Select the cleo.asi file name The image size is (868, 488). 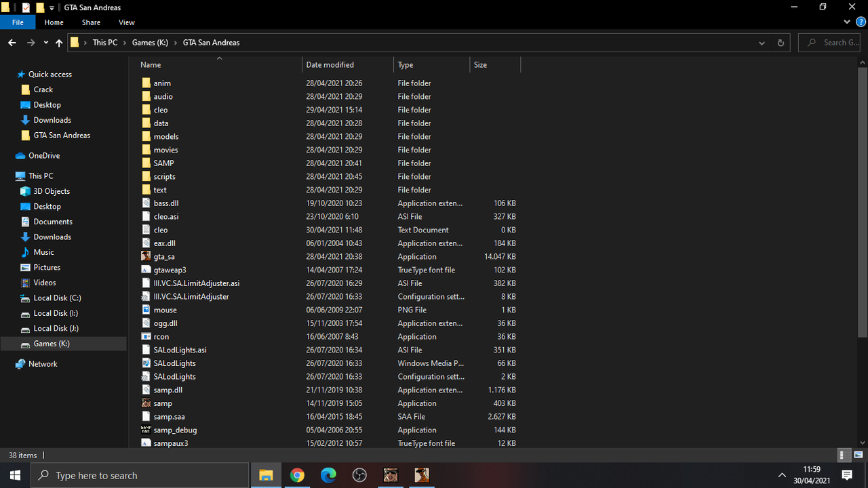click(x=166, y=216)
